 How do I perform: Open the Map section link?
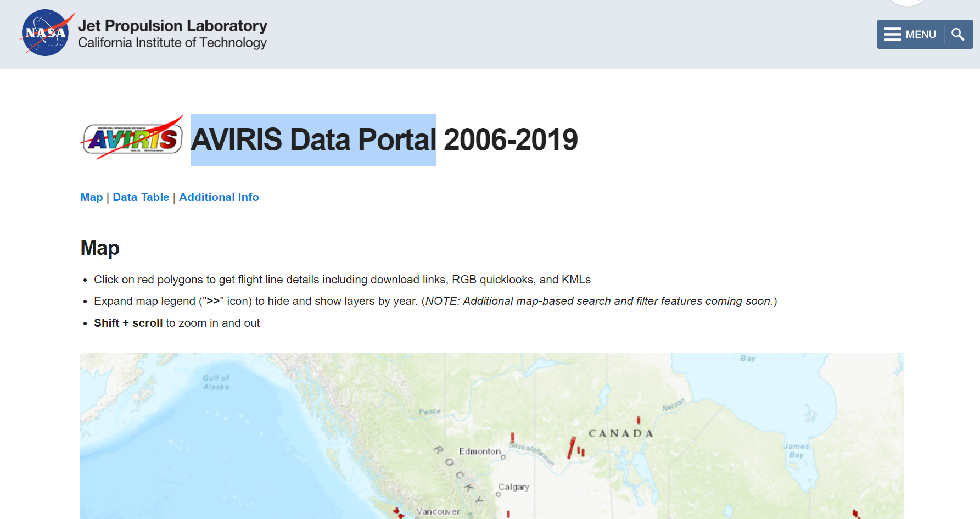click(92, 197)
